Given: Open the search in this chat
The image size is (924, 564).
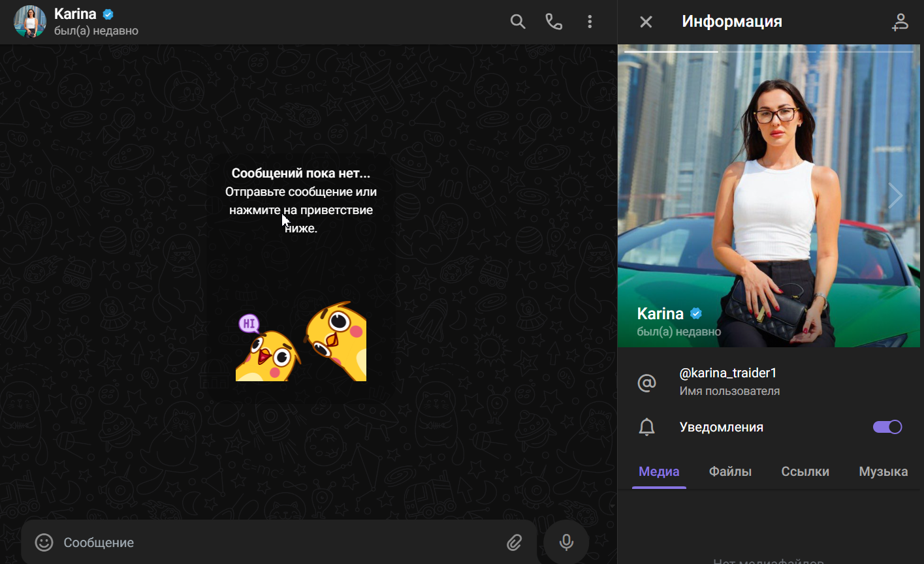Looking at the screenshot, I should [517, 22].
